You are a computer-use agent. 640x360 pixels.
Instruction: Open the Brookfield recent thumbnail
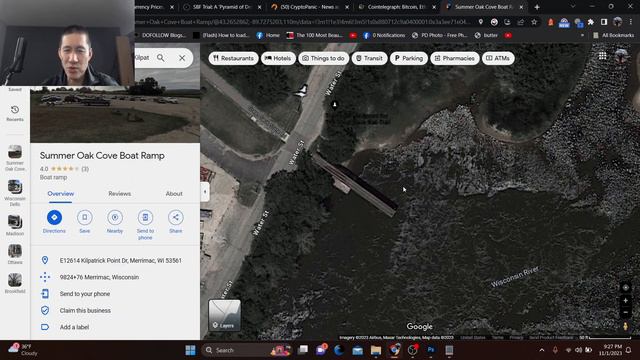tap(15, 280)
